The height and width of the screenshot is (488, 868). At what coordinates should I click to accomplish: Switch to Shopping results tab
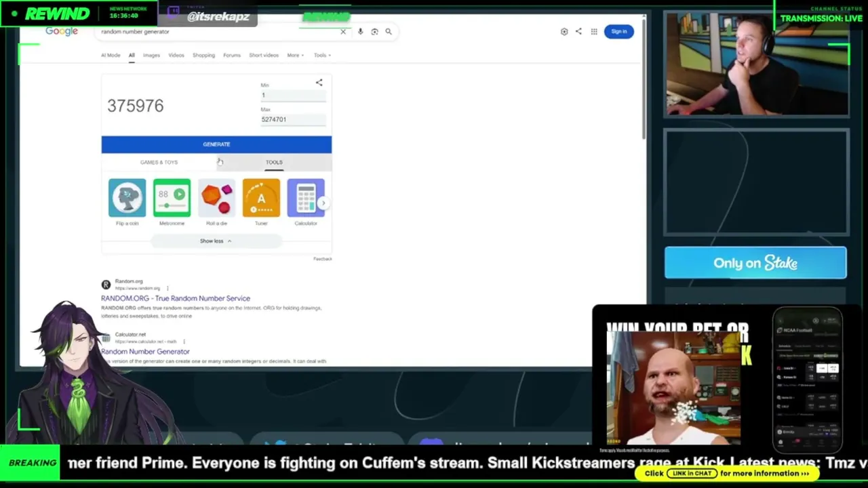click(203, 55)
